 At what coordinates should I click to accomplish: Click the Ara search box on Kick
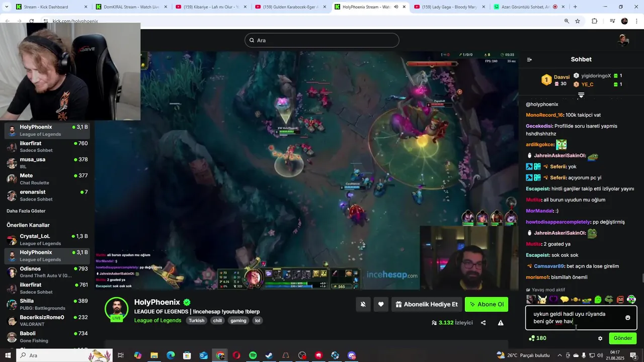322,40
